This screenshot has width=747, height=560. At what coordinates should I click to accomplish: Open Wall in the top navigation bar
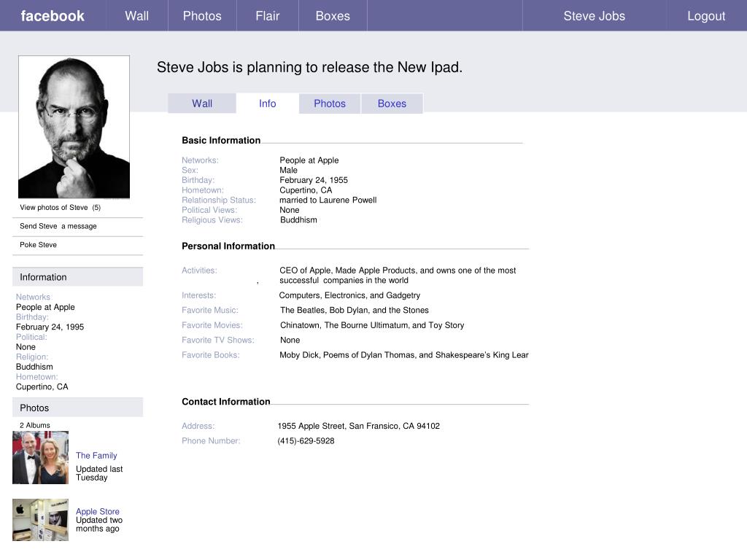point(136,16)
